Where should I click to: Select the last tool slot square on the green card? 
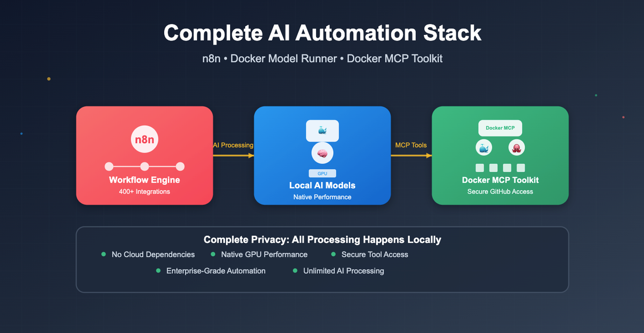coord(520,167)
